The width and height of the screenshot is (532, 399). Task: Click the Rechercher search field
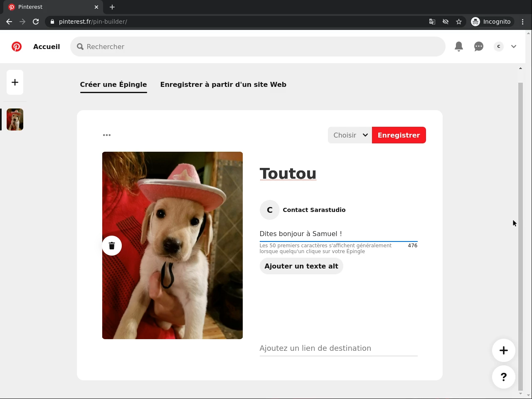pos(258,47)
